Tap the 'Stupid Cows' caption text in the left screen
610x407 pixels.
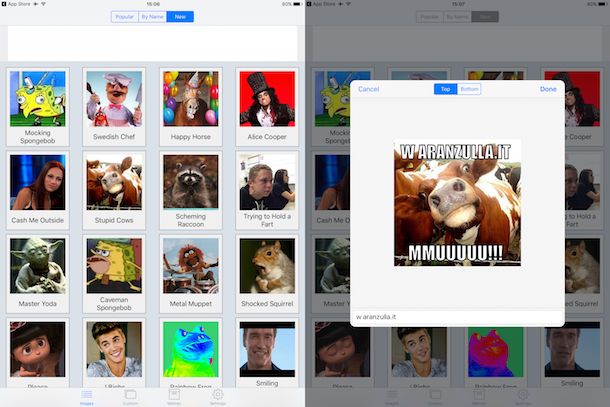coord(114,220)
